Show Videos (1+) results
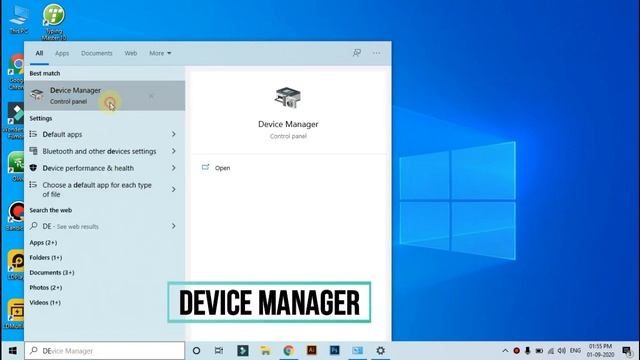This screenshot has width=640, height=360. (45, 303)
